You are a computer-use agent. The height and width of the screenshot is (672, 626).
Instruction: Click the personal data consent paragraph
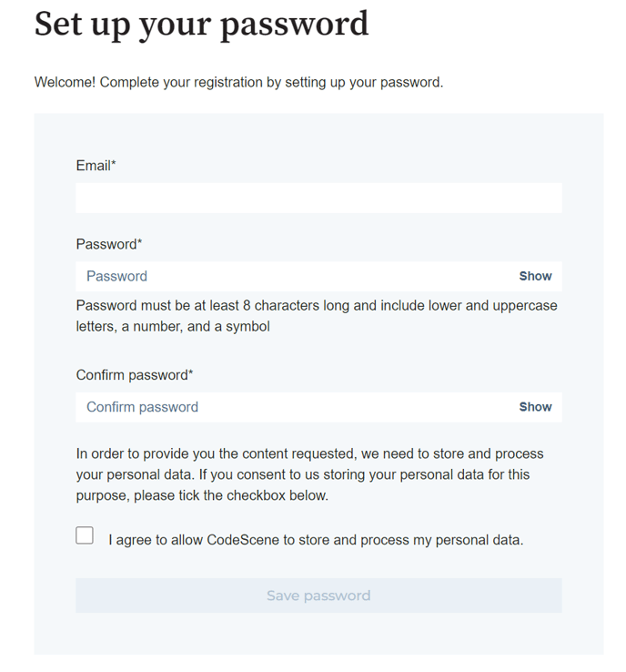pyautogui.click(x=310, y=474)
